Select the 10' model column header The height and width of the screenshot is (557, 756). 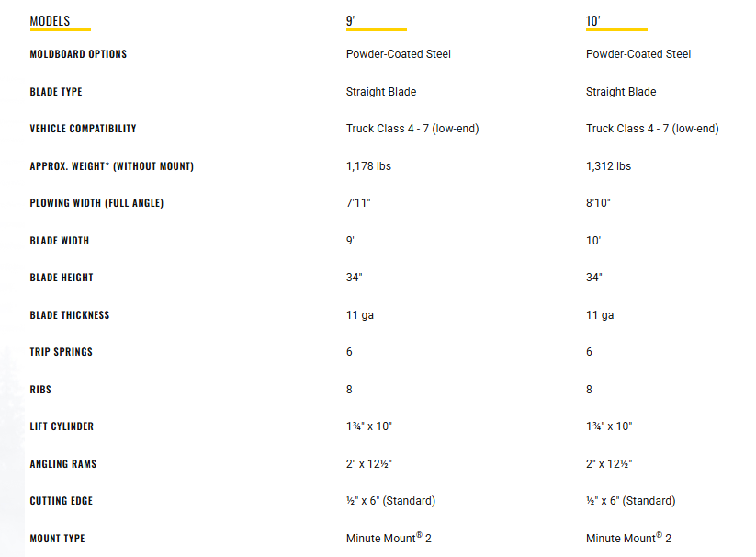point(593,21)
